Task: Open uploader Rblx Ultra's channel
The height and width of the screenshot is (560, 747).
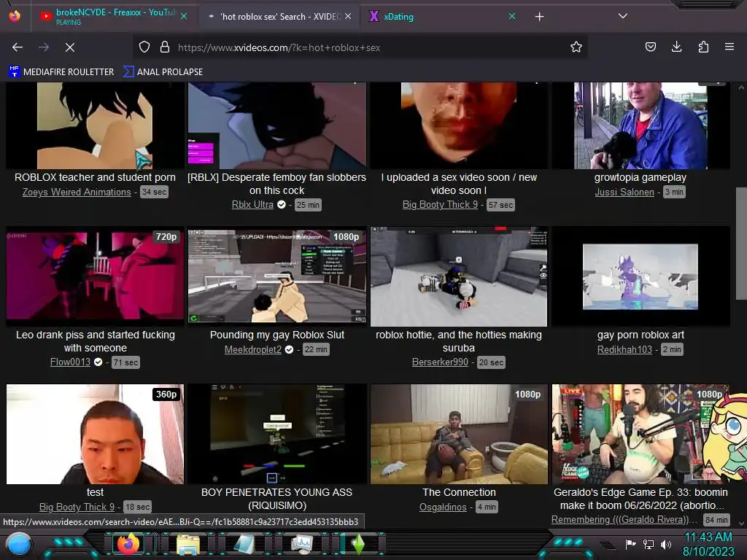Action: [x=252, y=205]
